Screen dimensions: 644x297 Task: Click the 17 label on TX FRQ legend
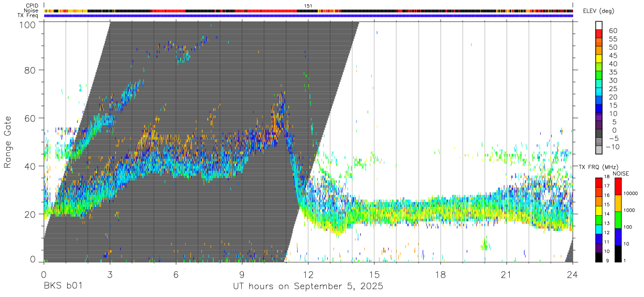pyautogui.click(x=607, y=186)
